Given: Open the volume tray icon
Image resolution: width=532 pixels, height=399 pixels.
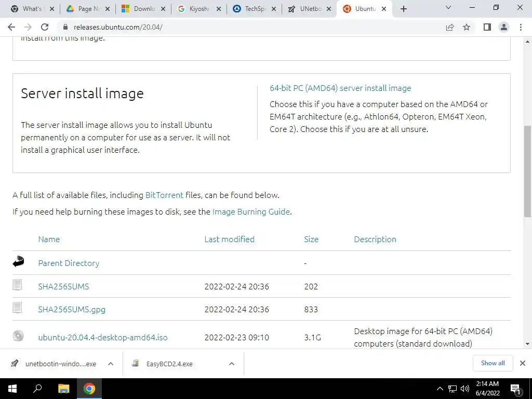Looking at the screenshot, I should (x=465, y=389).
